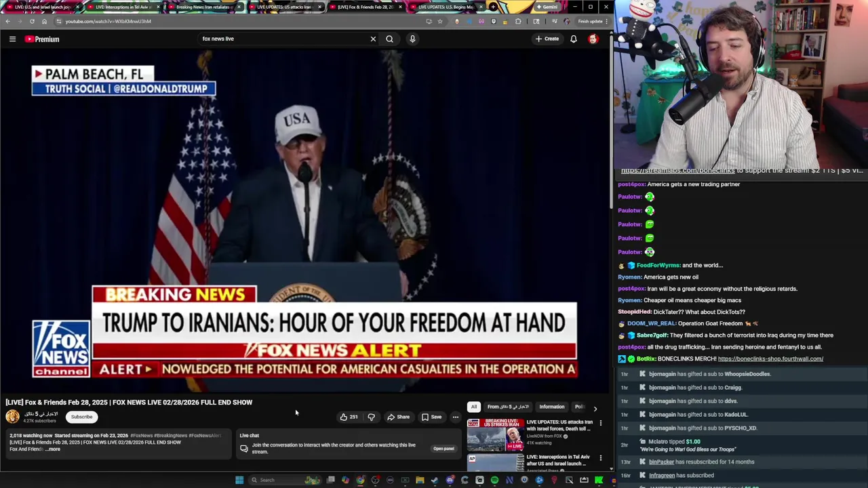Select the 'All' recommendations chip
This screenshot has width=868, height=488.
(x=474, y=407)
